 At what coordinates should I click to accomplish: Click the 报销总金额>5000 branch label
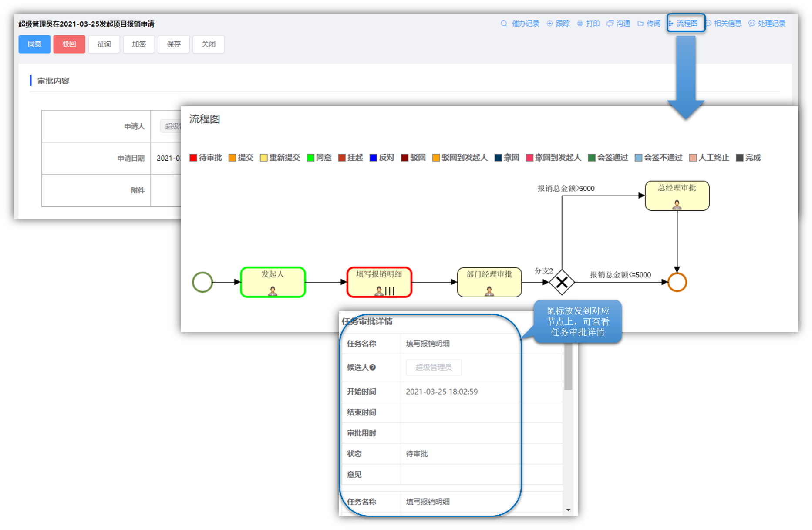click(566, 188)
